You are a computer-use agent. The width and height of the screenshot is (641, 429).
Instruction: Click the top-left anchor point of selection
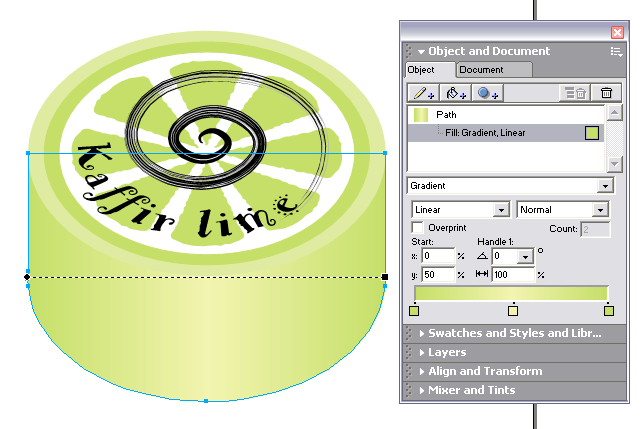(x=28, y=153)
